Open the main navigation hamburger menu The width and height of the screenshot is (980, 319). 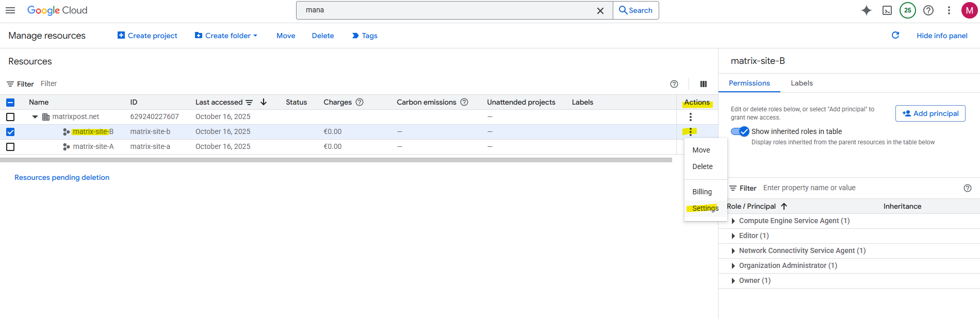[x=10, y=10]
